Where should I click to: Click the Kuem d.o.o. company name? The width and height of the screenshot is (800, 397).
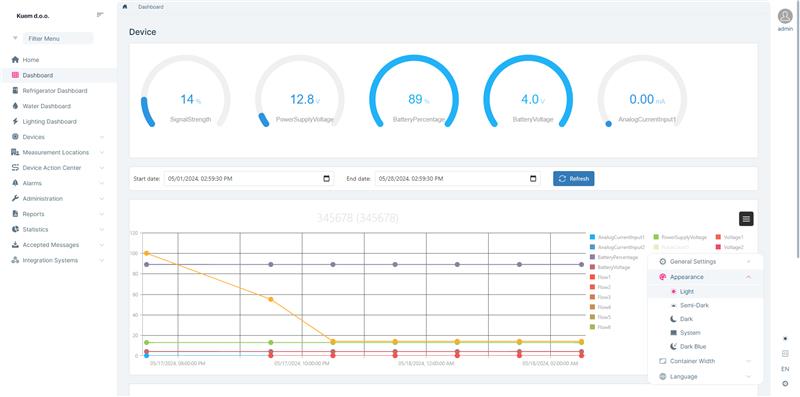coord(33,16)
